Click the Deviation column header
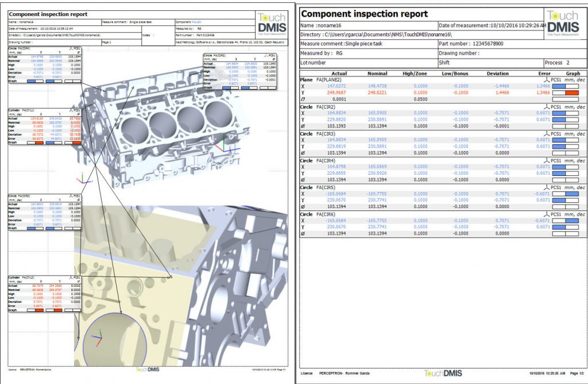588x384 pixels. (497, 73)
